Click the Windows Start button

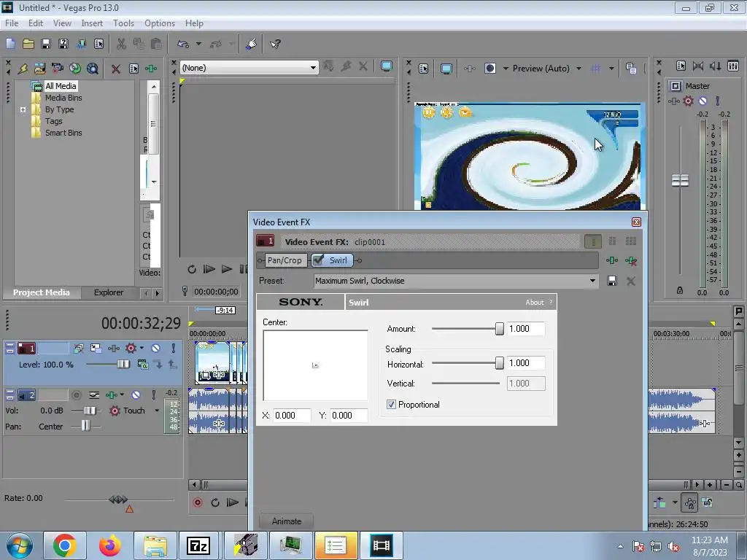coord(20,545)
